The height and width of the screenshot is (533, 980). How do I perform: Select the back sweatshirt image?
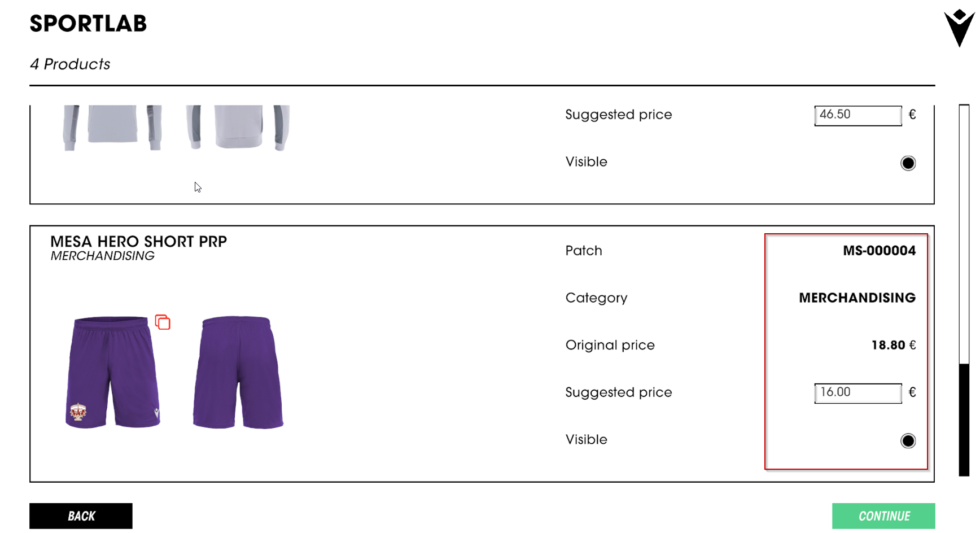click(238, 126)
